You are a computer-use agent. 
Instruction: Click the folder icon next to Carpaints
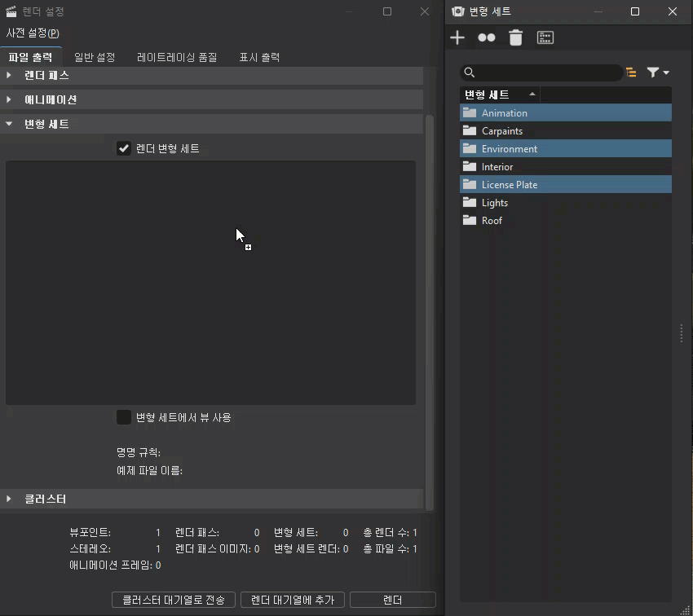tap(470, 130)
